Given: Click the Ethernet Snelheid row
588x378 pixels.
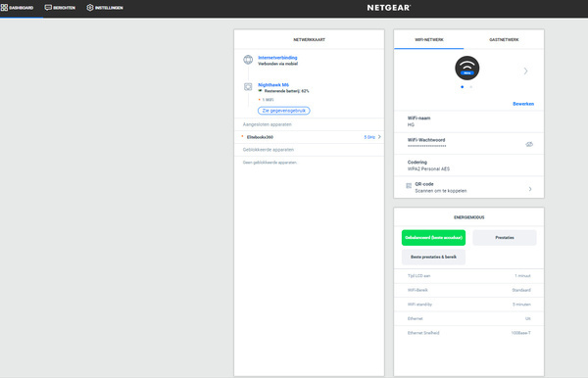Looking at the screenshot, I should pyautogui.click(x=468, y=333).
